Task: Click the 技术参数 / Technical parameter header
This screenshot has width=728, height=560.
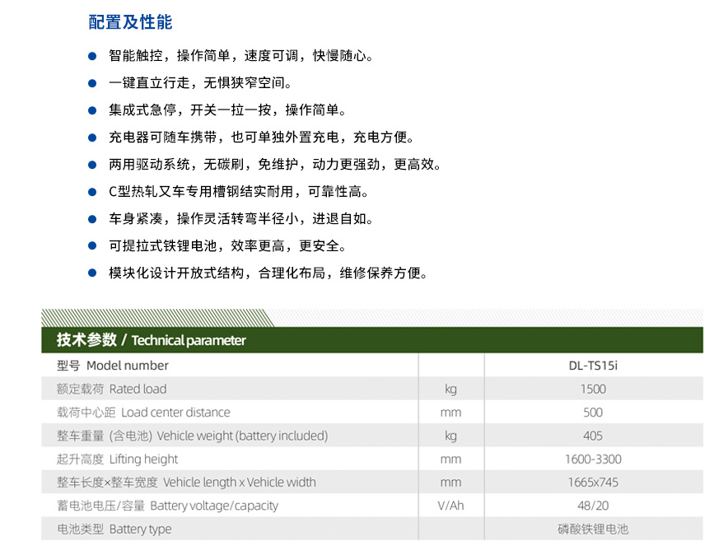Action: [x=151, y=340]
